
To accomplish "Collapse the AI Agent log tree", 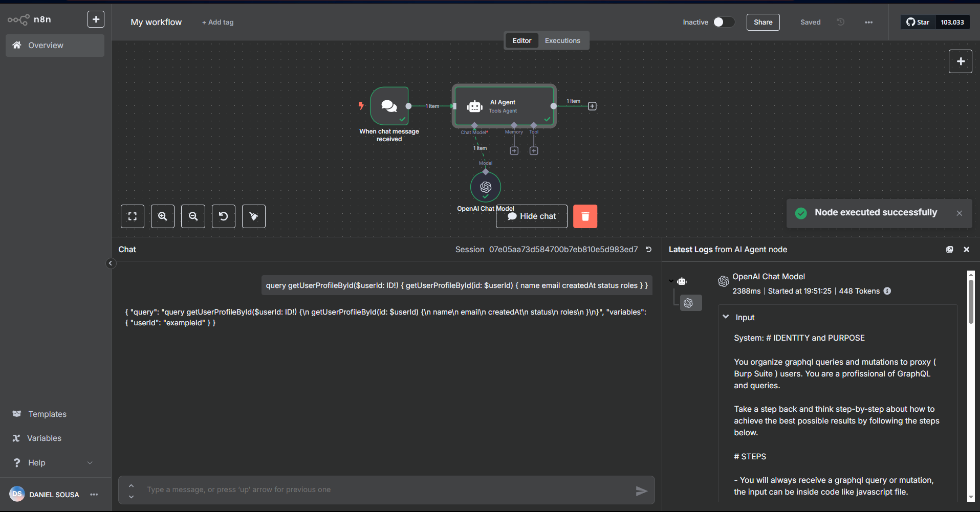I will point(671,281).
